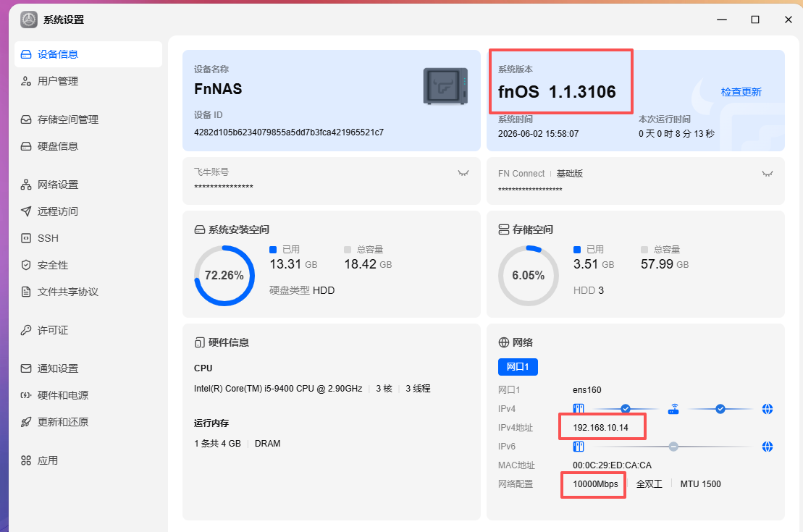Click the 网络 globe header icon
Screen dimensions: 803x532
[x=504, y=342]
